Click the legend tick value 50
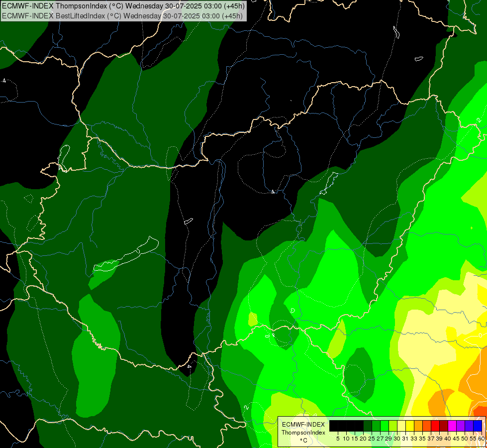The image size is (487, 448). coord(465,439)
